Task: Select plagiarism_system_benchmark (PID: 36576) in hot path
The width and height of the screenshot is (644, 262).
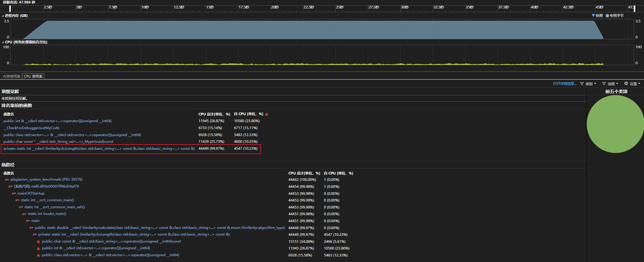Action: tap(46, 179)
